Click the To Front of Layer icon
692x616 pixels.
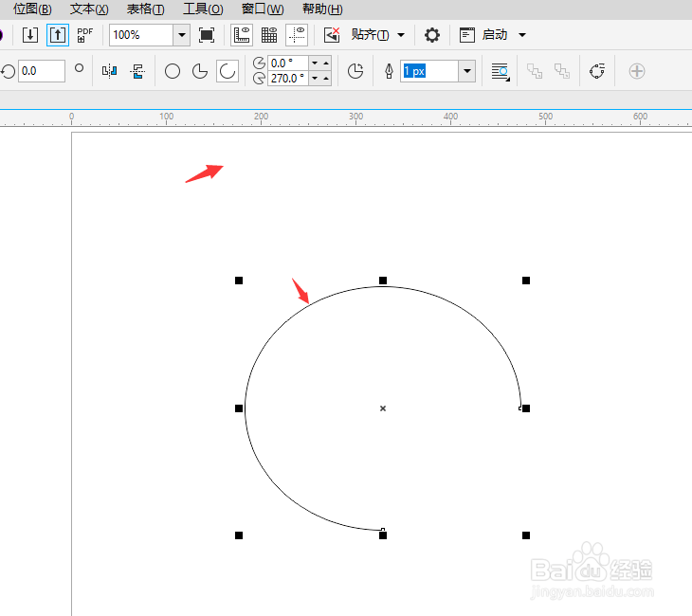pyautogui.click(x=535, y=71)
